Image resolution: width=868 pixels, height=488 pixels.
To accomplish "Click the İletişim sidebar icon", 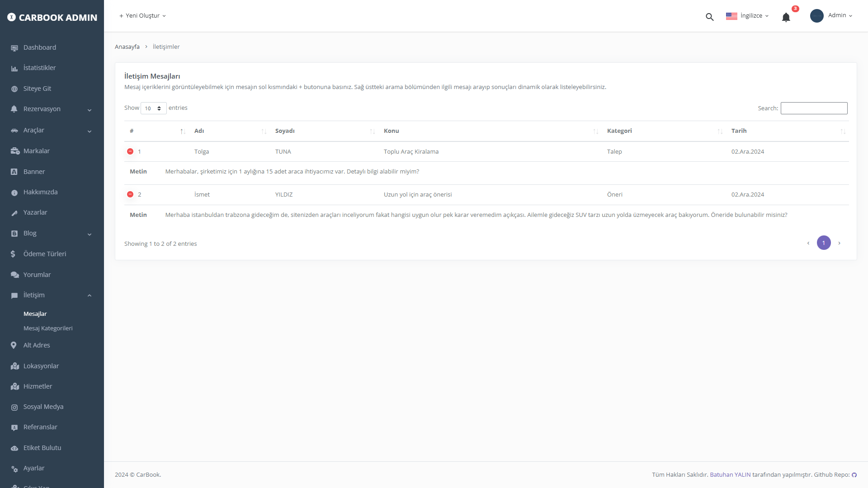I will [x=13, y=295].
